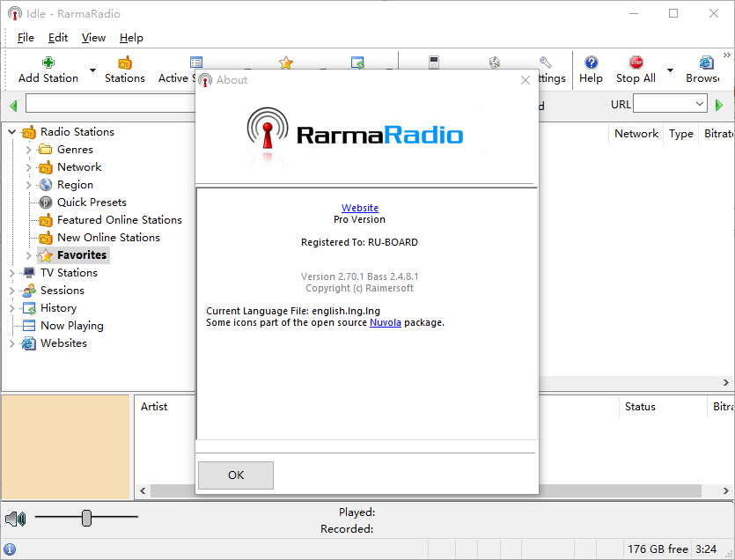Click the Add Station toolbar icon

click(48, 63)
